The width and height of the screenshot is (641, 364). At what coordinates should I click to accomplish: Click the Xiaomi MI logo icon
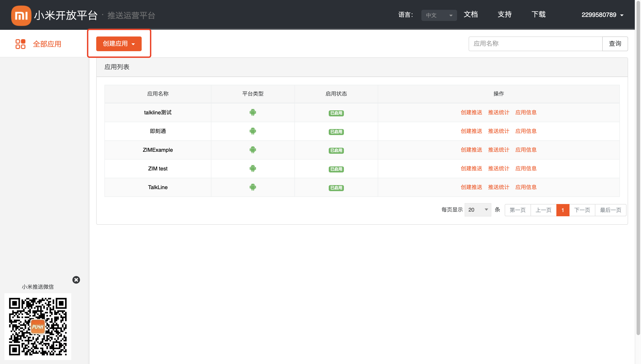click(x=21, y=16)
